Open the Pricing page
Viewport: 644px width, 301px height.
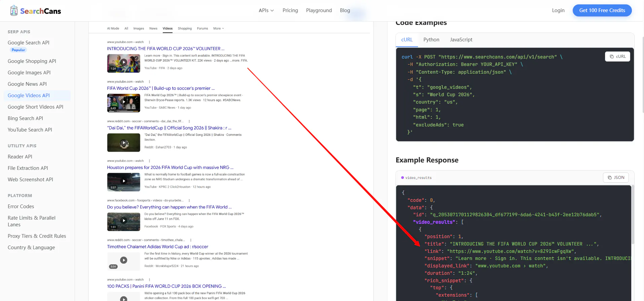pyautogui.click(x=290, y=10)
